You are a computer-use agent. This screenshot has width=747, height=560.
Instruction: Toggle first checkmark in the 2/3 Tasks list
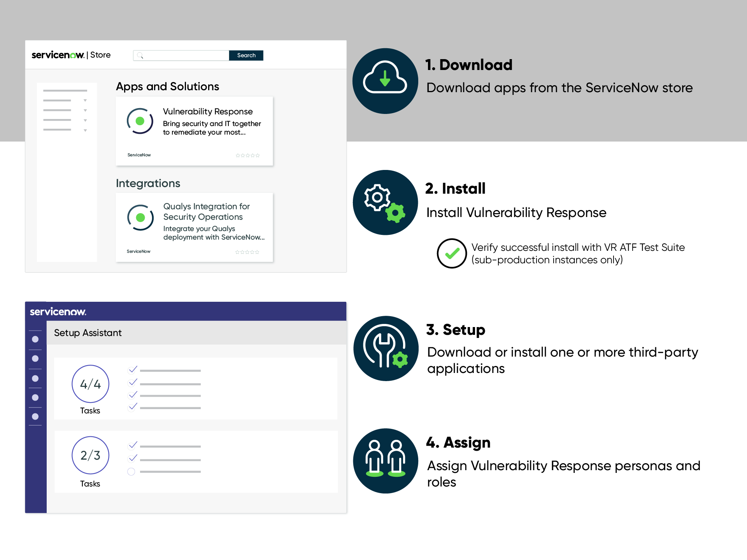coord(133,445)
